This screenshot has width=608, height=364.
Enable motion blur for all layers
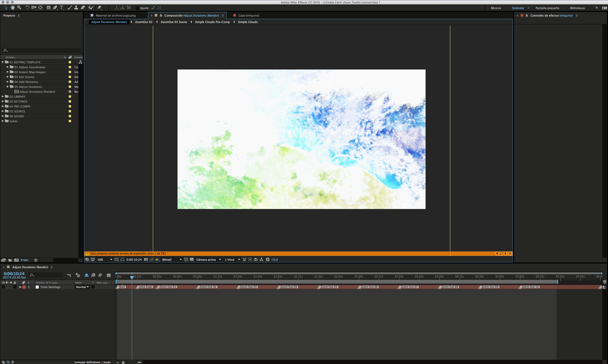100,275
